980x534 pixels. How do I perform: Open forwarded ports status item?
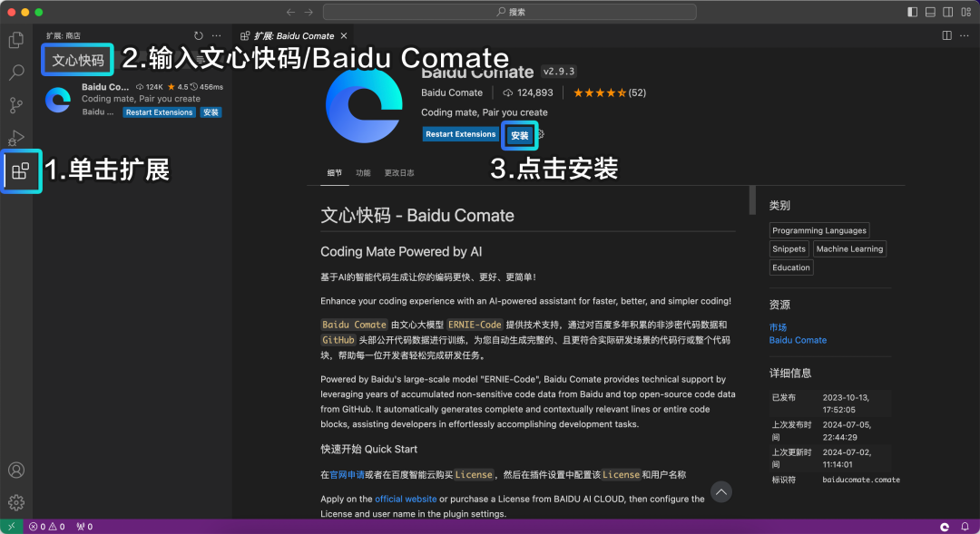coord(84,527)
